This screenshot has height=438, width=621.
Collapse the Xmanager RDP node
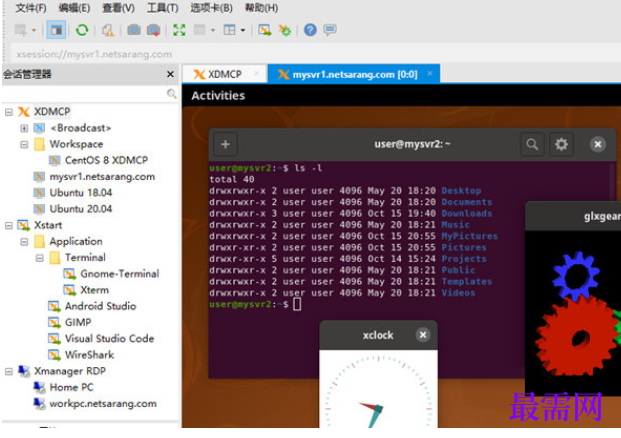click(9, 371)
